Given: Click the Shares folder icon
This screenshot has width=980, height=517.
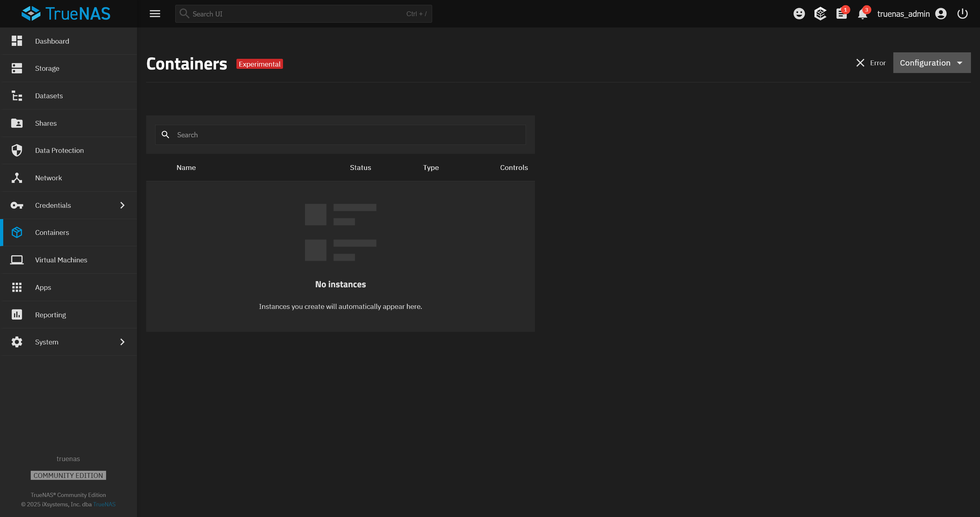Looking at the screenshot, I should [x=17, y=123].
